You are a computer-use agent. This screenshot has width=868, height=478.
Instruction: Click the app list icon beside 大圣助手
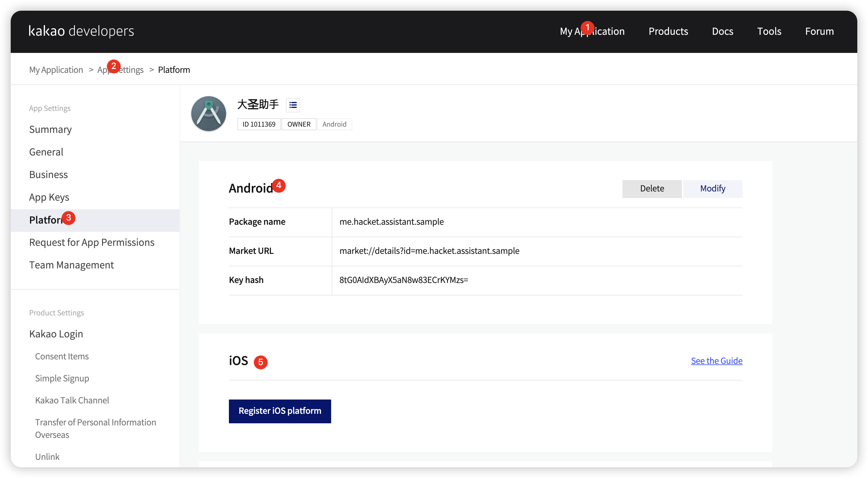click(x=293, y=105)
